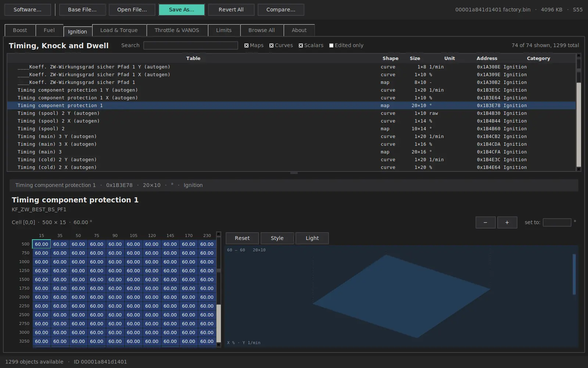Select the Timing (main) 3 map row
Viewport: 588px width, 368px height.
pyautogui.click(x=291, y=152)
